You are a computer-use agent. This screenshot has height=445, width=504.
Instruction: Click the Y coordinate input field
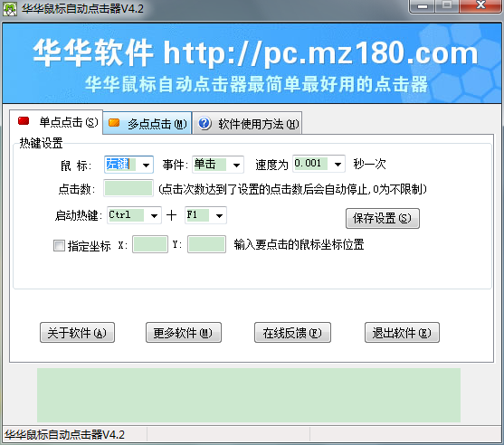coord(206,244)
